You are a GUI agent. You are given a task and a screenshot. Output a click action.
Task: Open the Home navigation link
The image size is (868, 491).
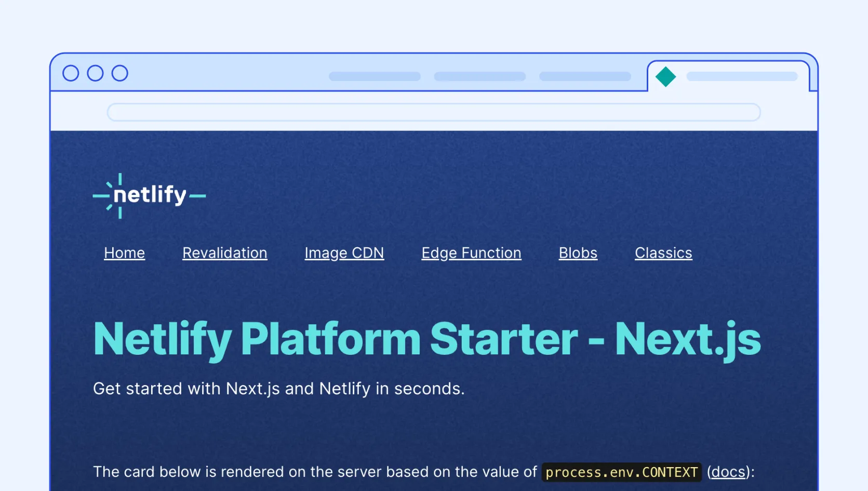124,253
